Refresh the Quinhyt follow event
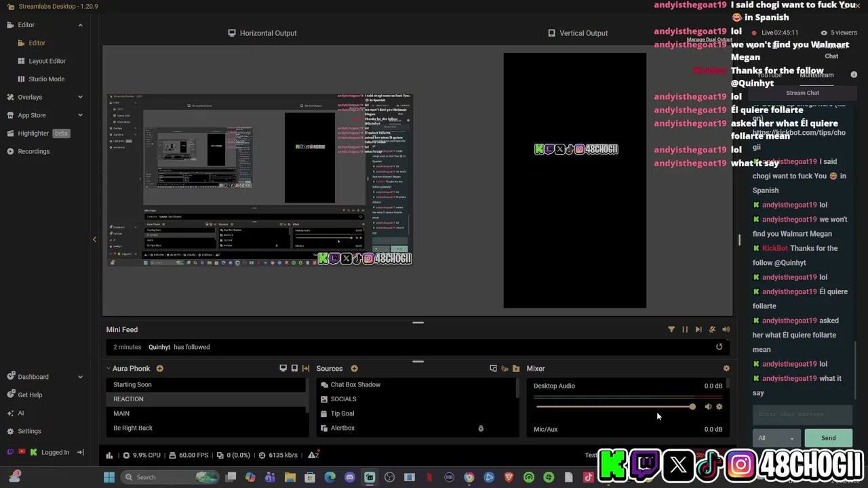Screen dimensions: 868x488 coord(719,347)
